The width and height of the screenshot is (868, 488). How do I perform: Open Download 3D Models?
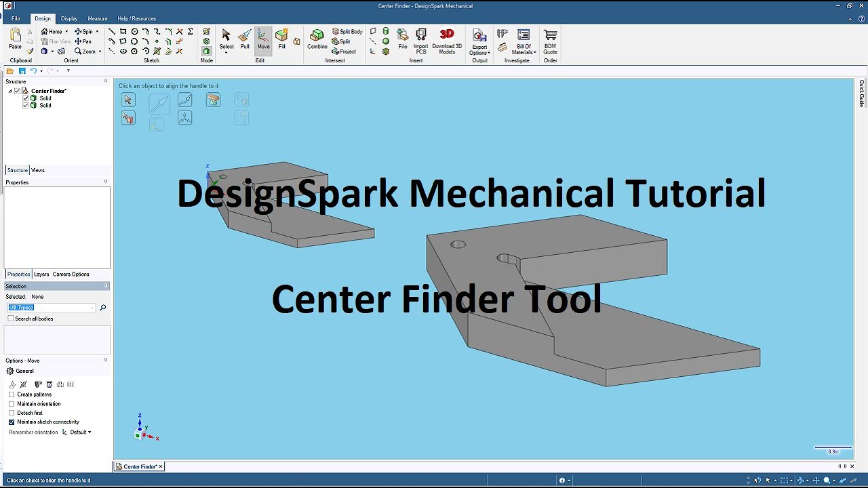click(447, 41)
